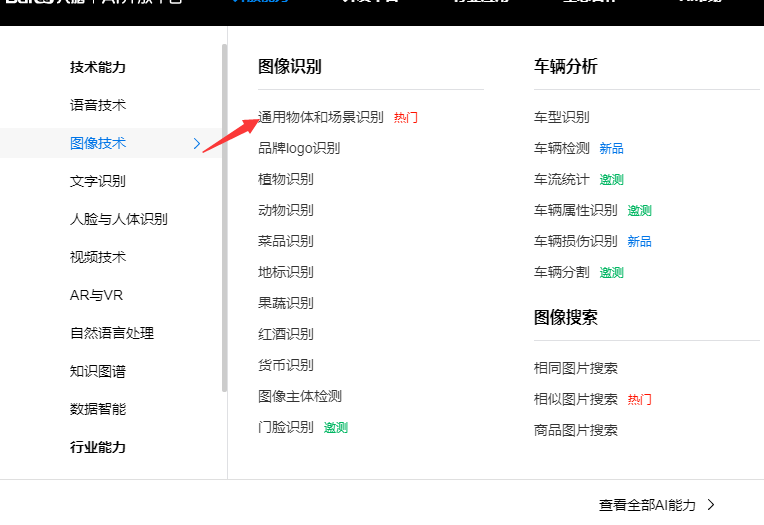This screenshot has height=525, width=764.
Task: Expand the 图像技术 chevron arrow
Action: coord(197,143)
